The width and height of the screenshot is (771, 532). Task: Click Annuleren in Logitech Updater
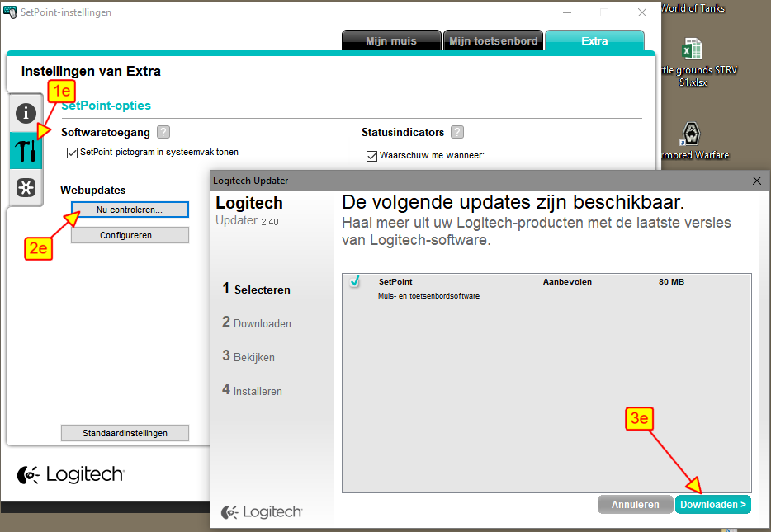pos(636,505)
